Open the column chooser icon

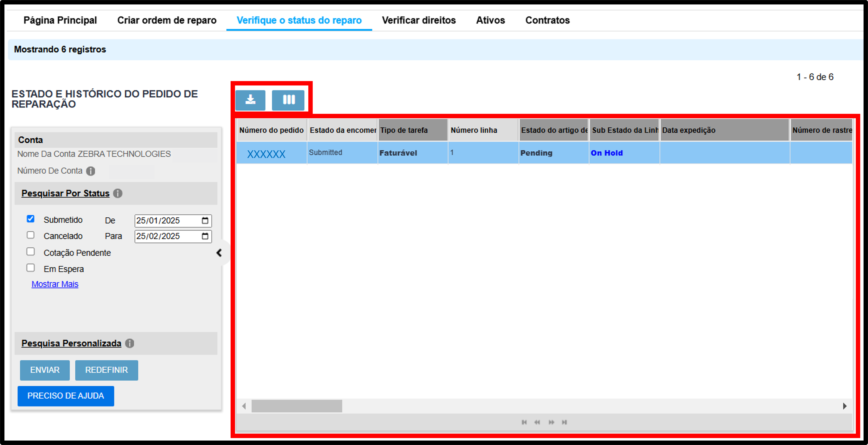288,100
